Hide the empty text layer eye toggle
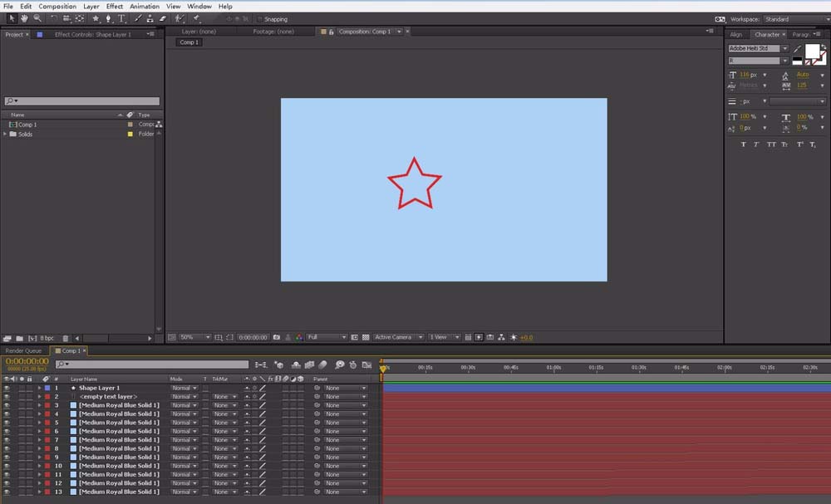 [x=7, y=397]
